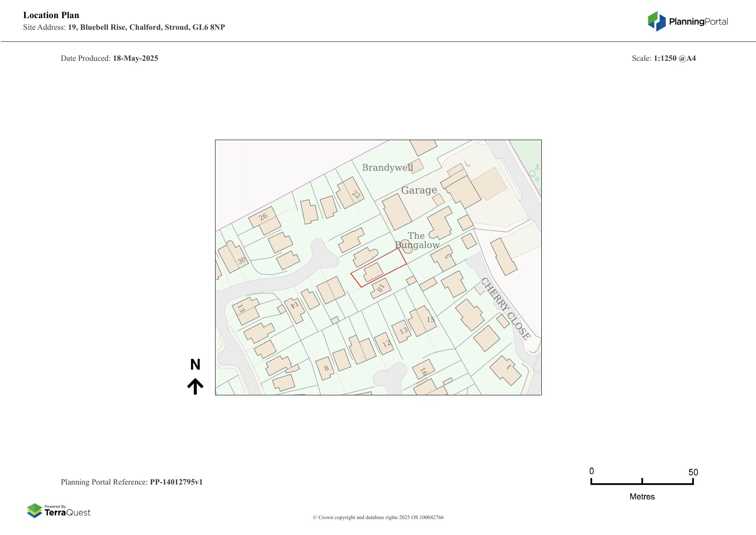Click the metres scale bar
Screen dimensions: 756x535
pos(642,482)
